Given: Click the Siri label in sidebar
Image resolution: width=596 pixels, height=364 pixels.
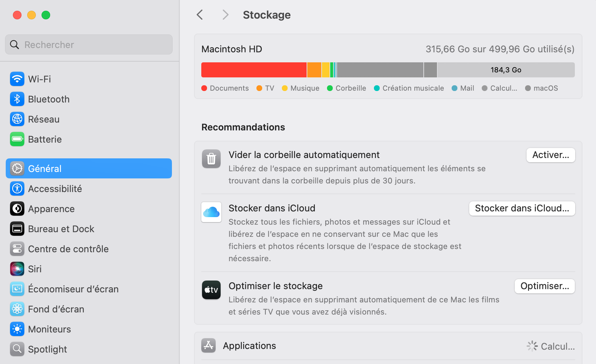Looking at the screenshot, I should pos(35,269).
